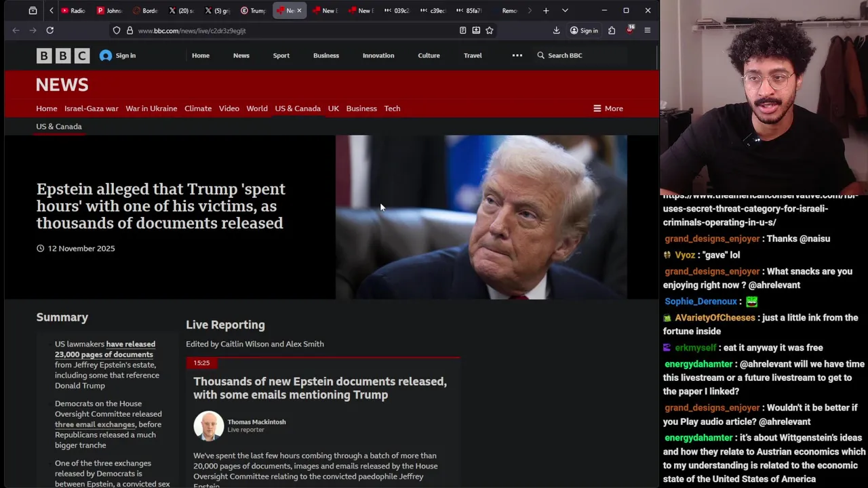Switch to the X (20) tab
868x488 pixels.
(181, 11)
